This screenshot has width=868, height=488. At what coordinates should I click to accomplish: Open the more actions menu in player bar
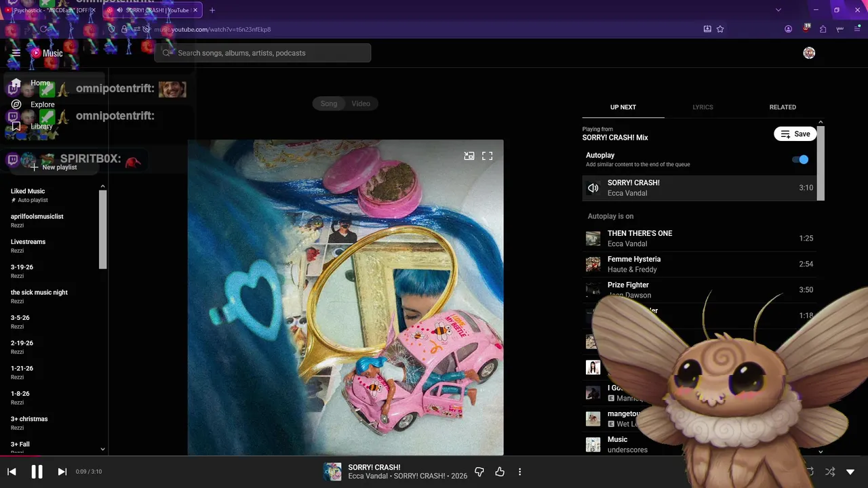[x=520, y=472]
